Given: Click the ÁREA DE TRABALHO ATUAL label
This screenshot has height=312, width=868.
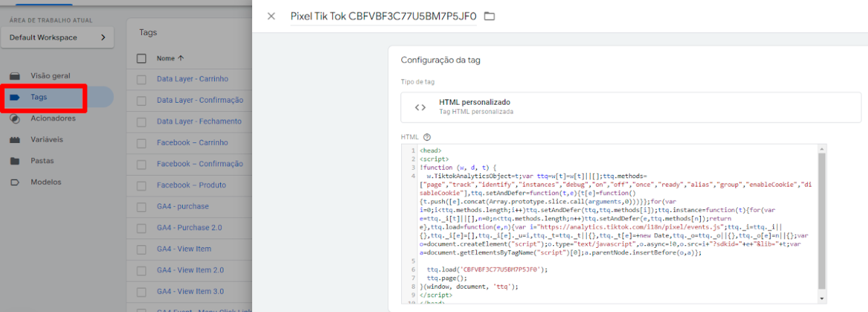Looking at the screenshot, I should [51, 21].
